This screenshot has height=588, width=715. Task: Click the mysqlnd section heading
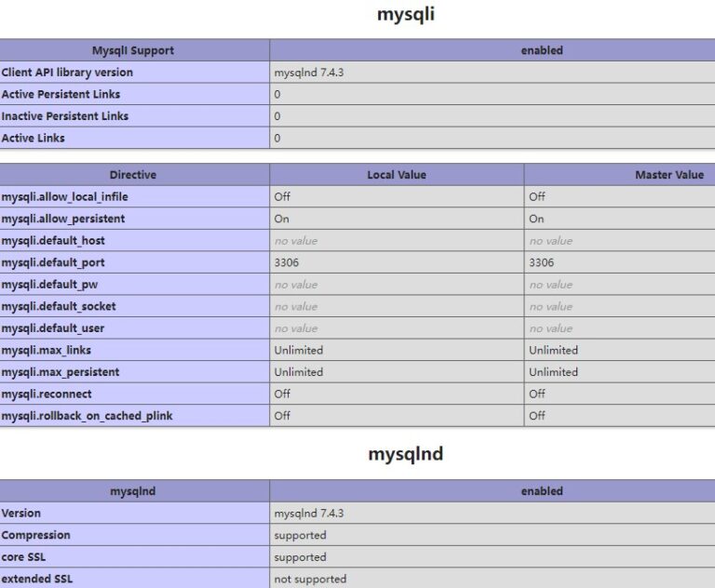coord(405,454)
